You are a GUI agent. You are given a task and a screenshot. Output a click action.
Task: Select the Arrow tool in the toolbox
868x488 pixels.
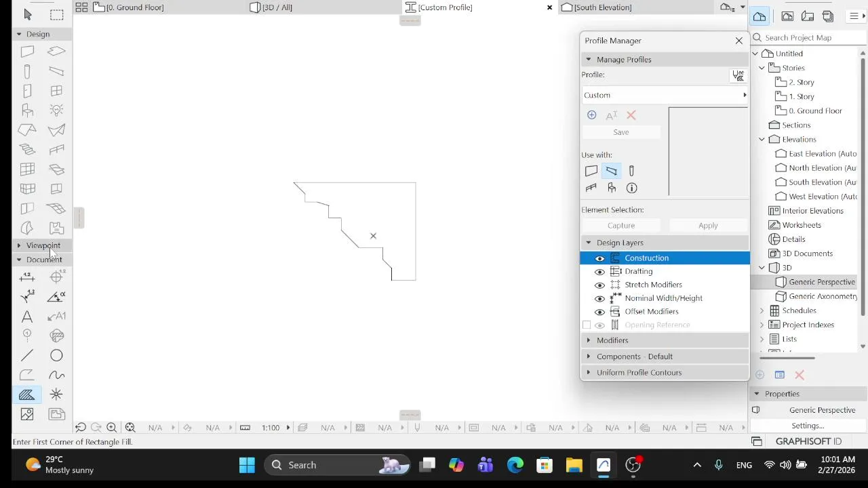pyautogui.click(x=28, y=14)
